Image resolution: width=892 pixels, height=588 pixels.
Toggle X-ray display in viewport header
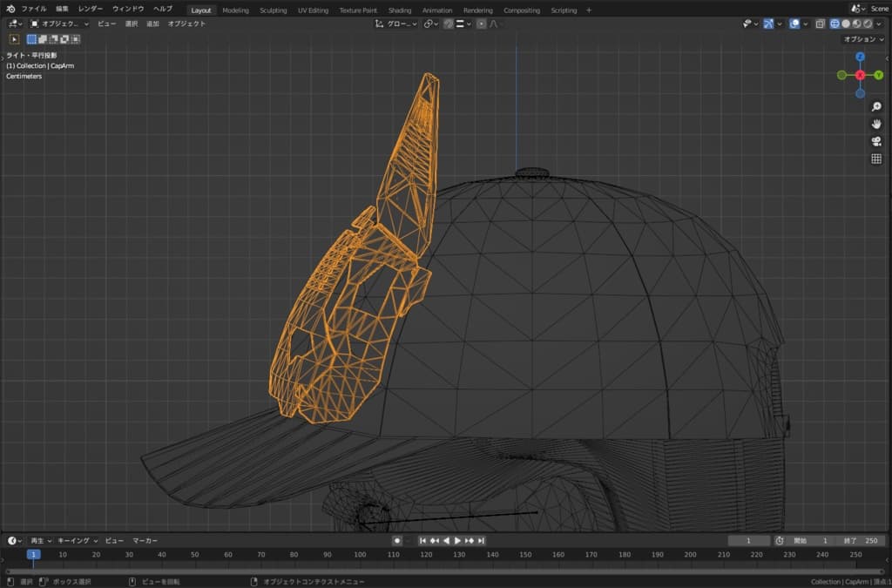coord(820,24)
